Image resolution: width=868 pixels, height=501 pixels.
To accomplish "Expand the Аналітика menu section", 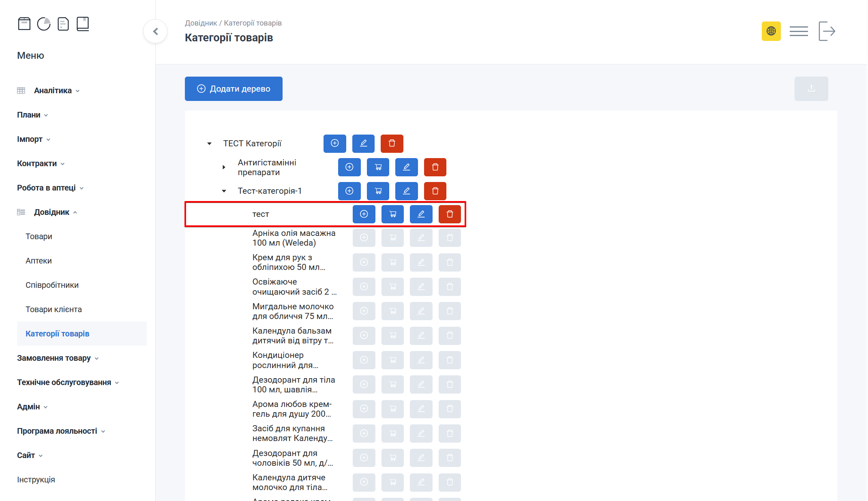I will [x=53, y=90].
